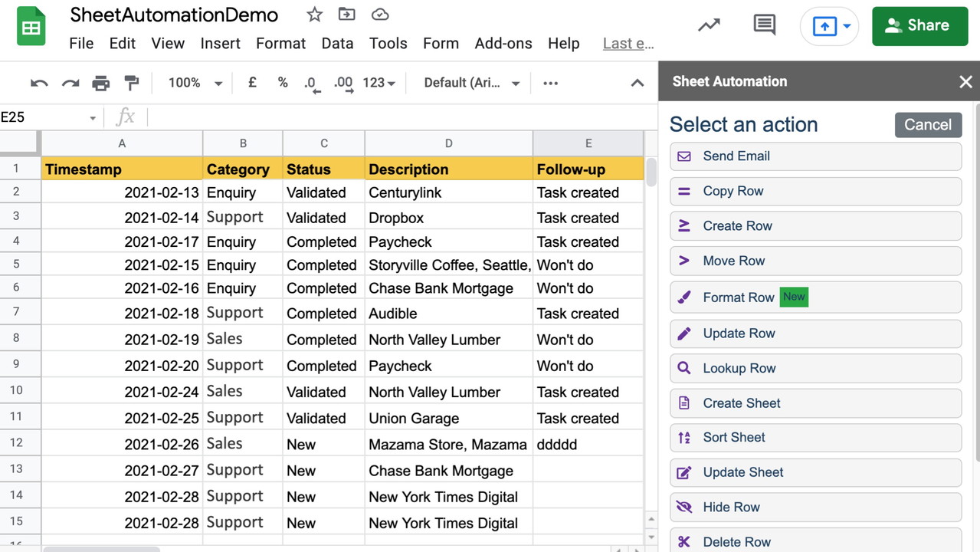980x552 pixels.
Task: Open the comment history icon
Action: (764, 25)
